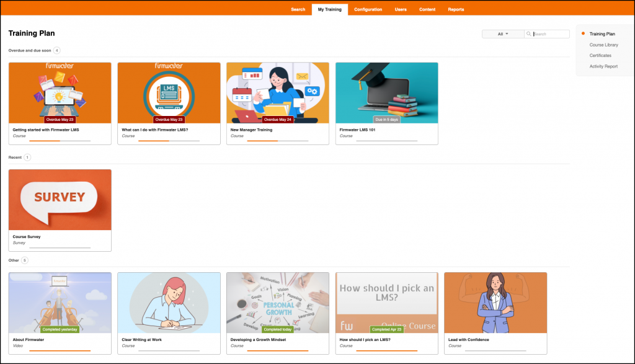
Task: Click the How should I pick an LMS? title
Action: pos(365,340)
